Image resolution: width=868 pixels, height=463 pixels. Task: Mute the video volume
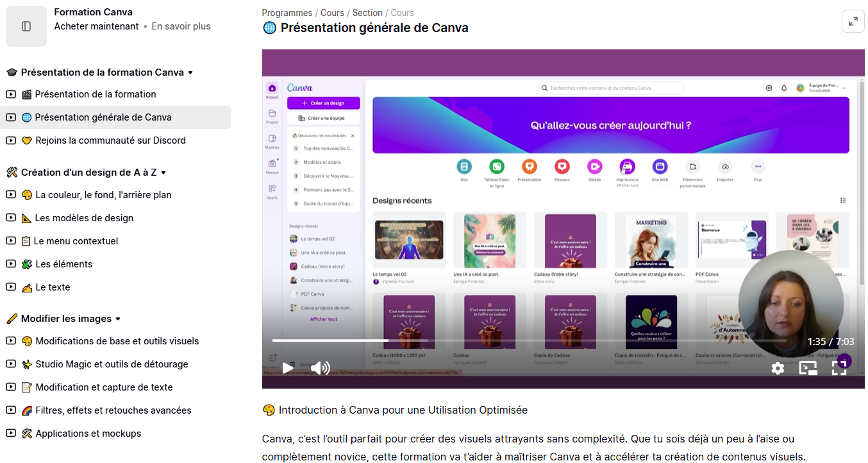click(321, 367)
